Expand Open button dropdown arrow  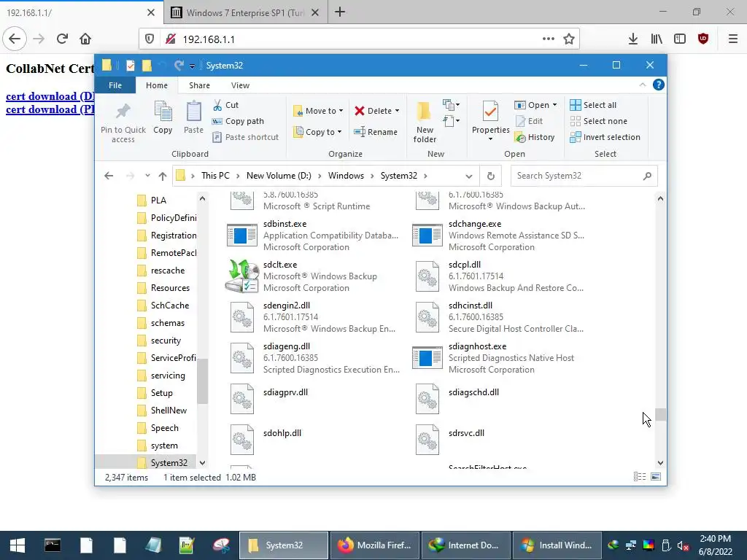[x=554, y=105]
